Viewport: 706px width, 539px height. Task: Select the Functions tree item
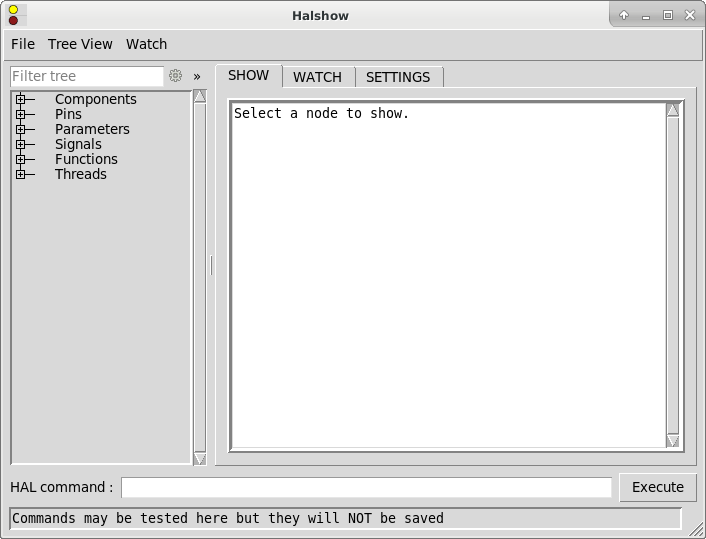[86, 159]
